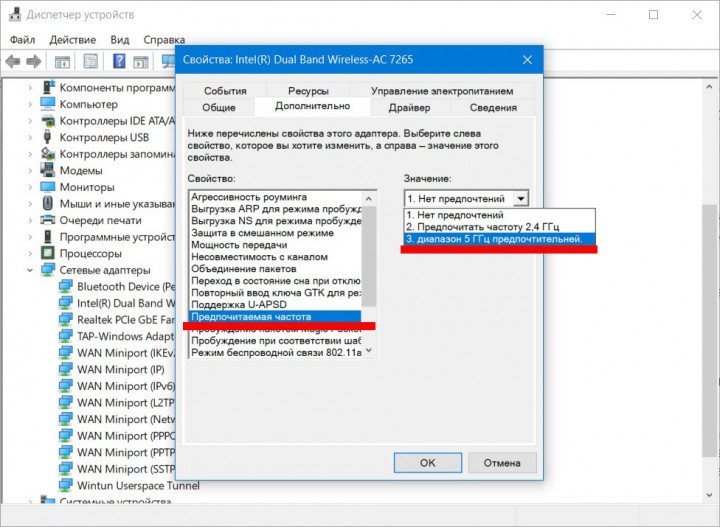
Task: Select Несовместимость с каналом property
Action: point(275,257)
